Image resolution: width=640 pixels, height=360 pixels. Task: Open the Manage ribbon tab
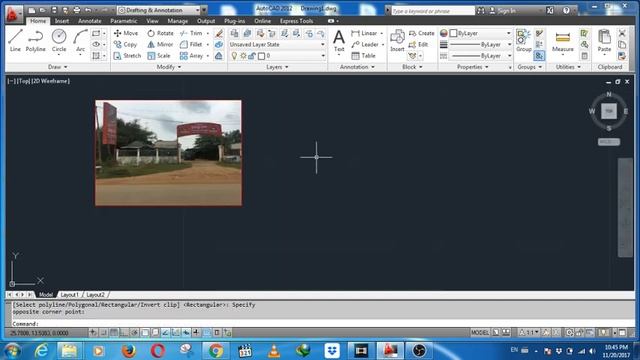178,21
